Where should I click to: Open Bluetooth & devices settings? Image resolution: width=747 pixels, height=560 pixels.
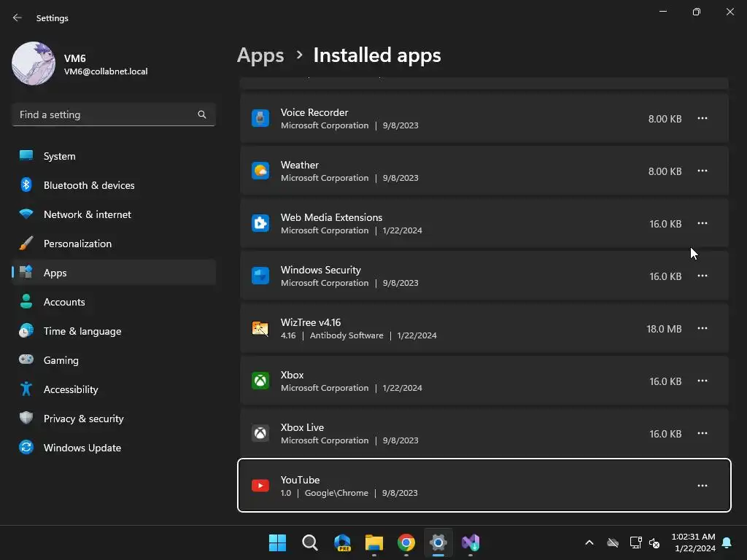(113, 185)
